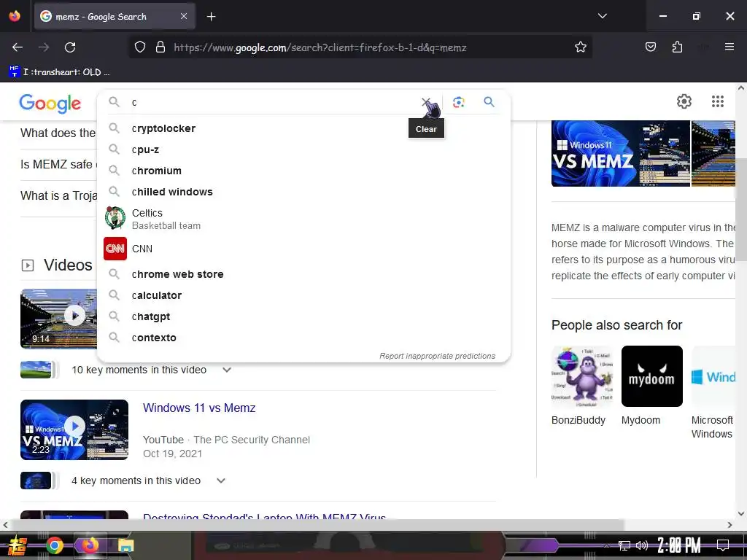The width and height of the screenshot is (747, 560).
Task: Click the horizontal page scrollbar
Action: [318, 525]
